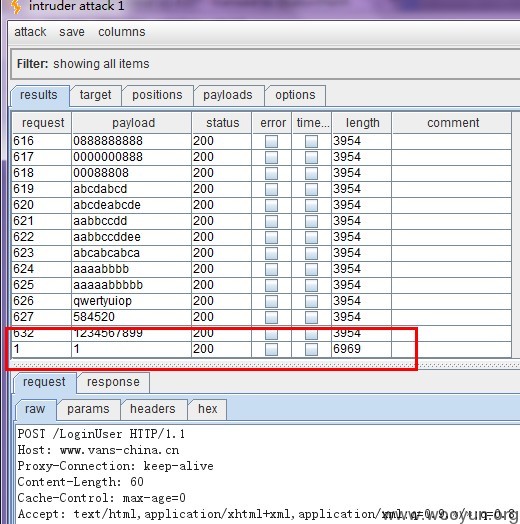Screen dimensions: 520x524
Task: Click request number 627 cell
Action: coord(41,317)
